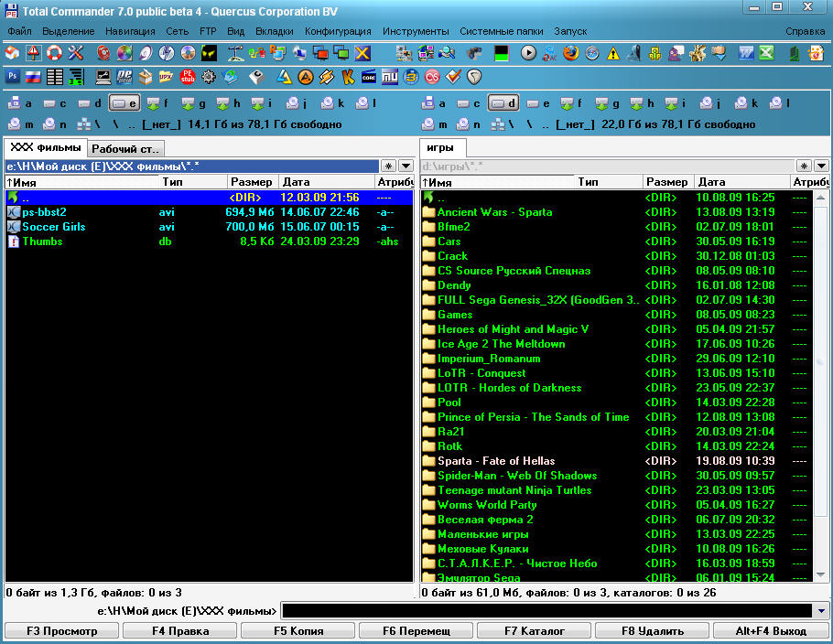The image size is (833, 644).
Task: Select drive e in left panel
Action: (x=124, y=103)
